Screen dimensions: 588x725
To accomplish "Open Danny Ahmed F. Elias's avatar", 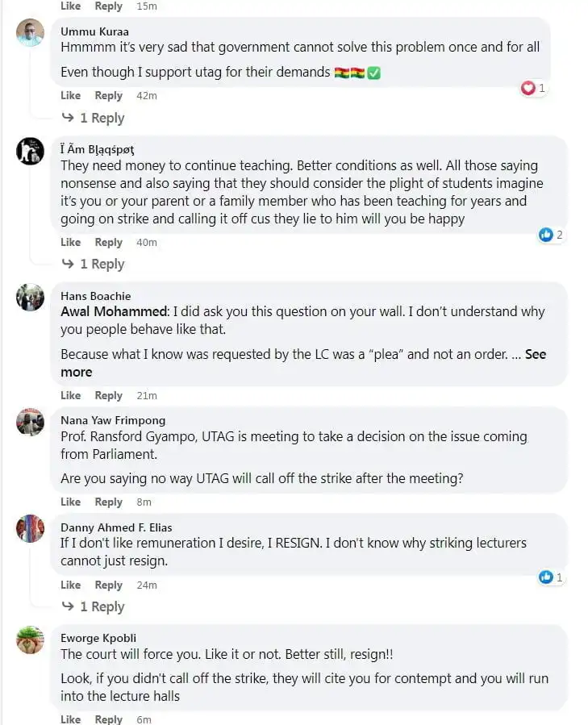I will [x=30, y=529].
